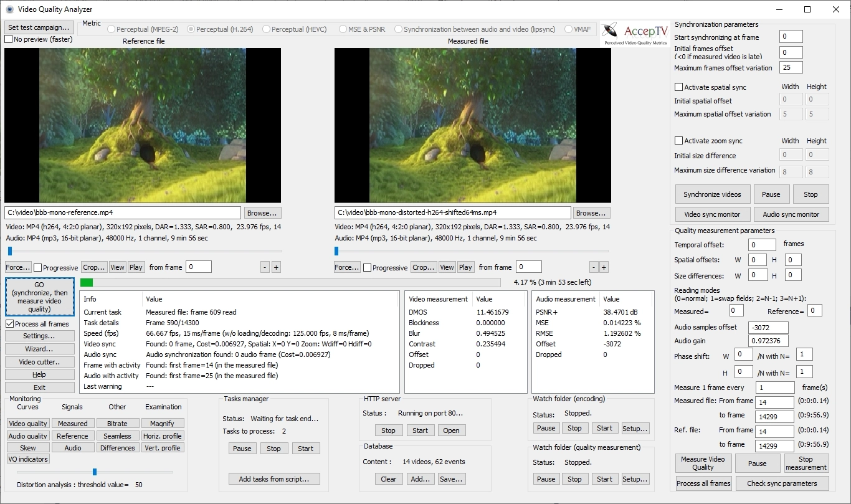
Task: Open the VQ indicators monitor
Action: (x=28, y=459)
